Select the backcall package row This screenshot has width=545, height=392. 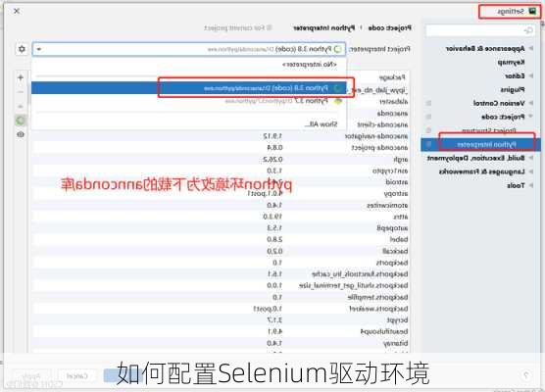[221, 251]
